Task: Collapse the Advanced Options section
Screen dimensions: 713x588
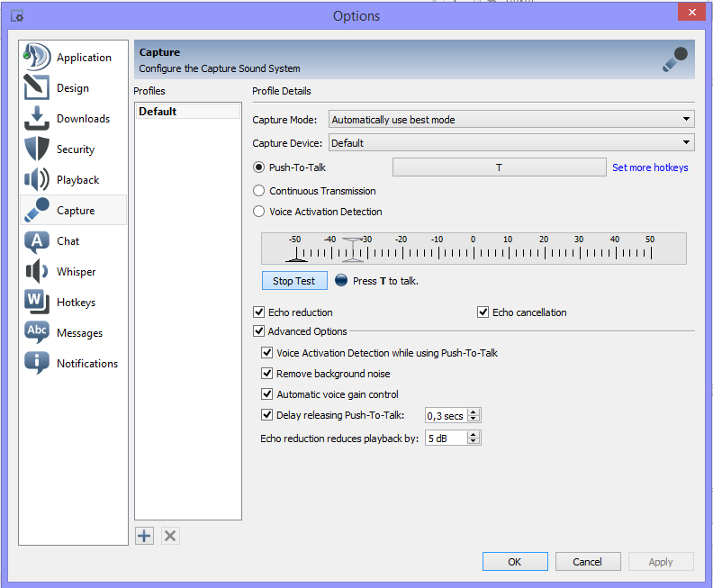Action: tap(259, 332)
